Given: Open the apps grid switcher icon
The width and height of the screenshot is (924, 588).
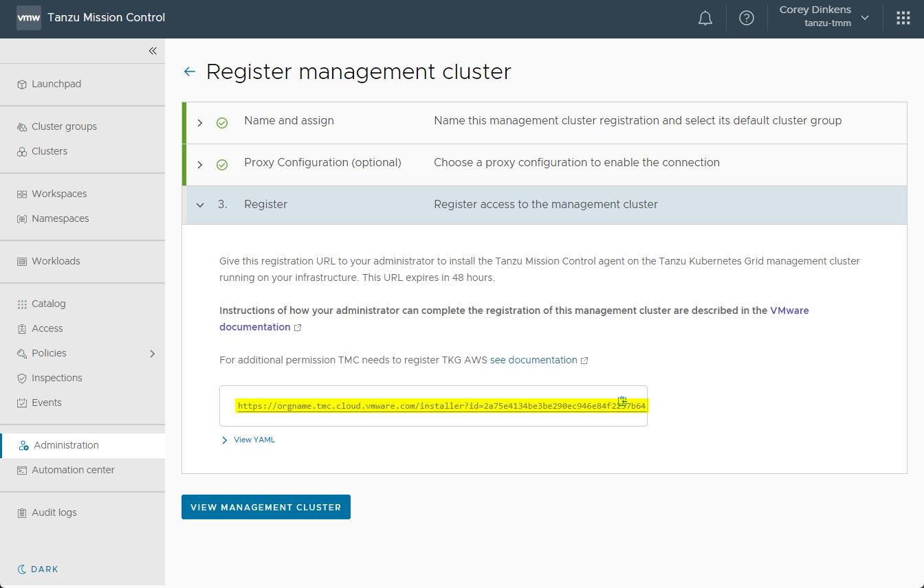Looking at the screenshot, I should pos(903,19).
